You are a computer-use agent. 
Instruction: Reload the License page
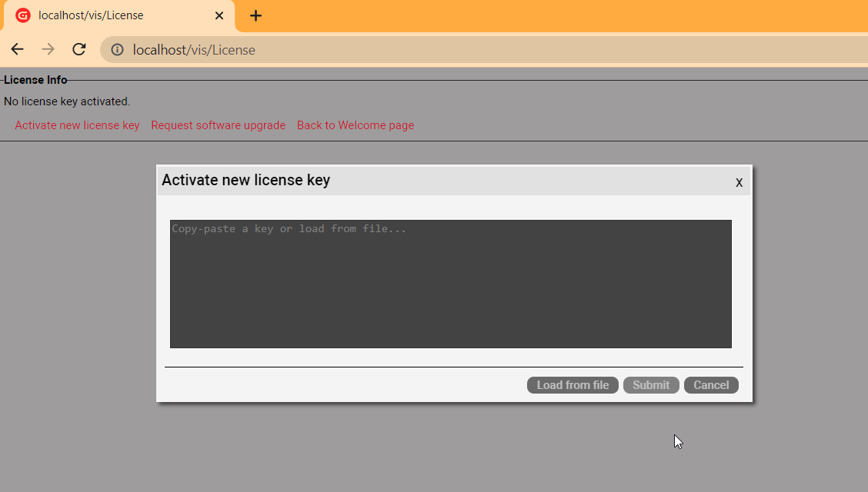(x=78, y=49)
